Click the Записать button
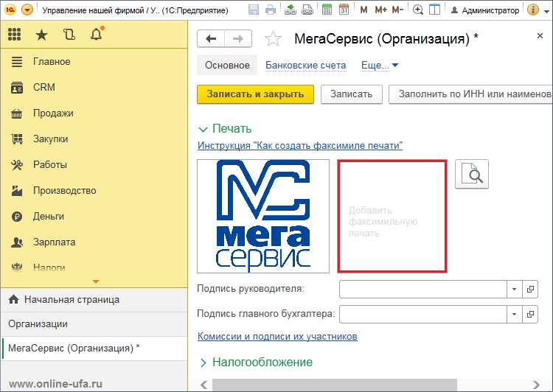The image size is (553, 392). (351, 94)
